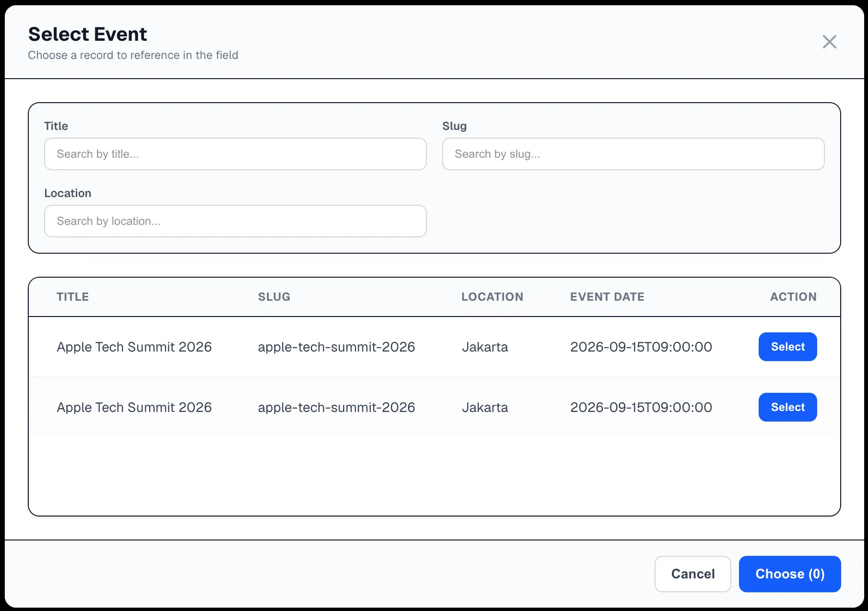Focus the Search by title field
Viewport: 868px width, 611px height.
tap(235, 154)
